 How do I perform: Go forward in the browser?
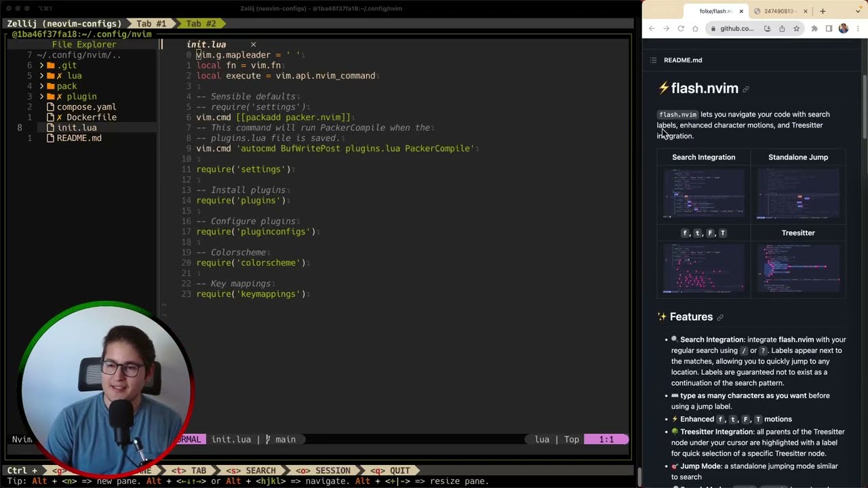tap(666, 28)
